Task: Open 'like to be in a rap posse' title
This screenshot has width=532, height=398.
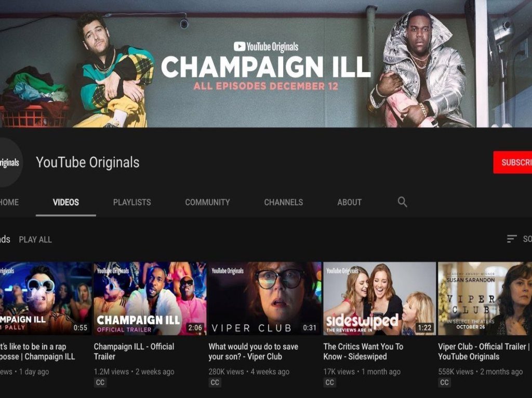Action: [x=37, y=351]
